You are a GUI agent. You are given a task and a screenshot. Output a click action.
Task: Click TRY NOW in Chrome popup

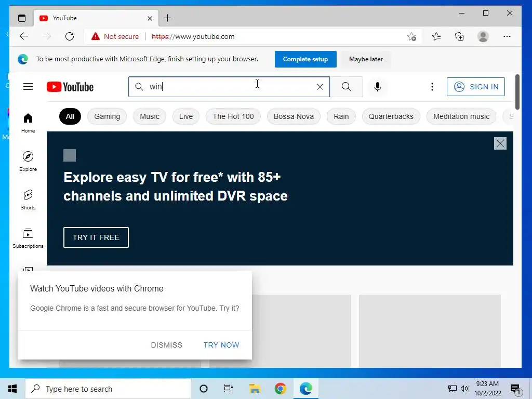tap(221, 345)
